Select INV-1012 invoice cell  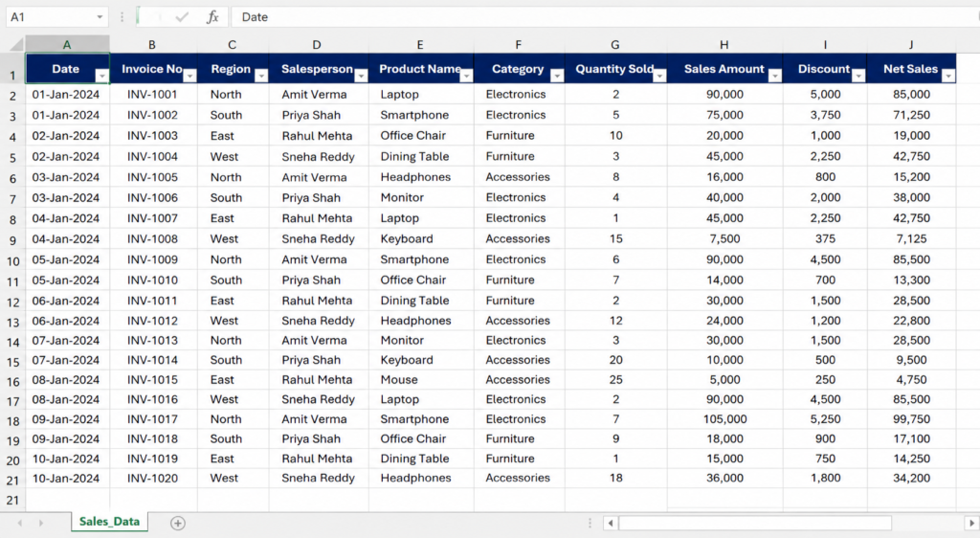pyautogui.click(x=153, y=321)
